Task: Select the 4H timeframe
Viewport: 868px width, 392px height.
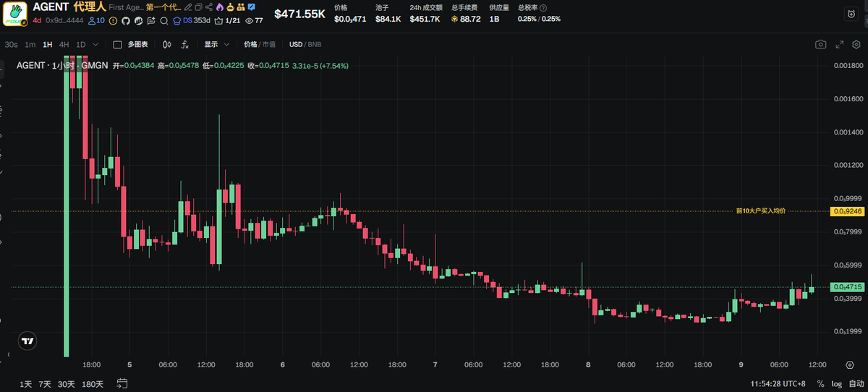Action: (64, 44)
